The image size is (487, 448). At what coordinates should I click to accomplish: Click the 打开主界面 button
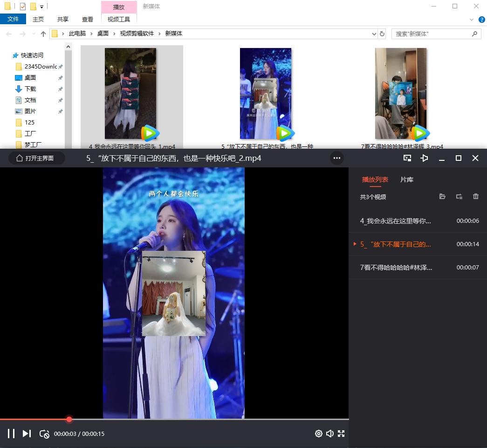tap(35, 158)
